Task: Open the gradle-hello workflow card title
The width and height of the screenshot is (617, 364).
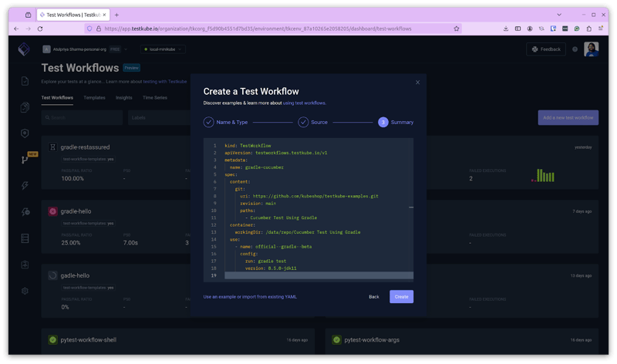Action: 76,211
